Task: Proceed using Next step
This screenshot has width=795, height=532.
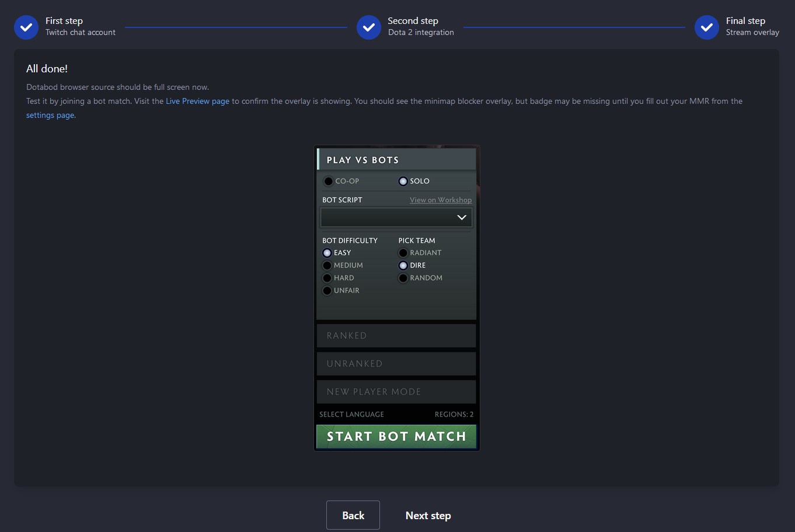Action: pyautogui.click(x=428, y=515)
